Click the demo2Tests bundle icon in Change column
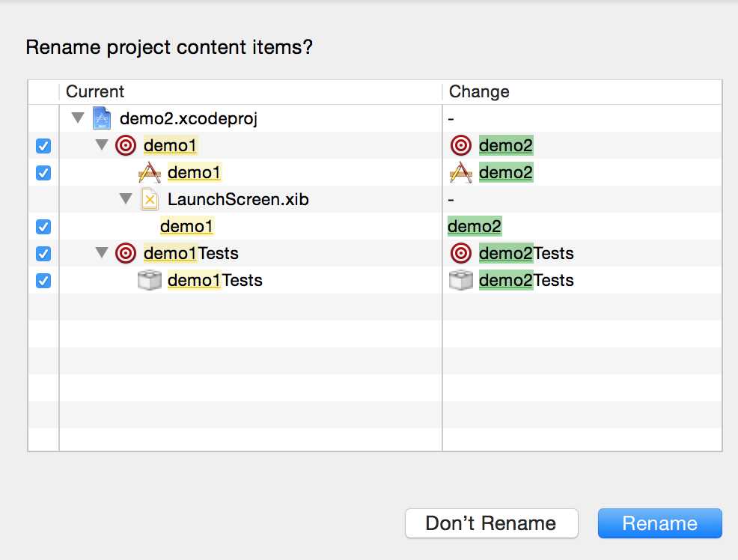 point(461,281)
